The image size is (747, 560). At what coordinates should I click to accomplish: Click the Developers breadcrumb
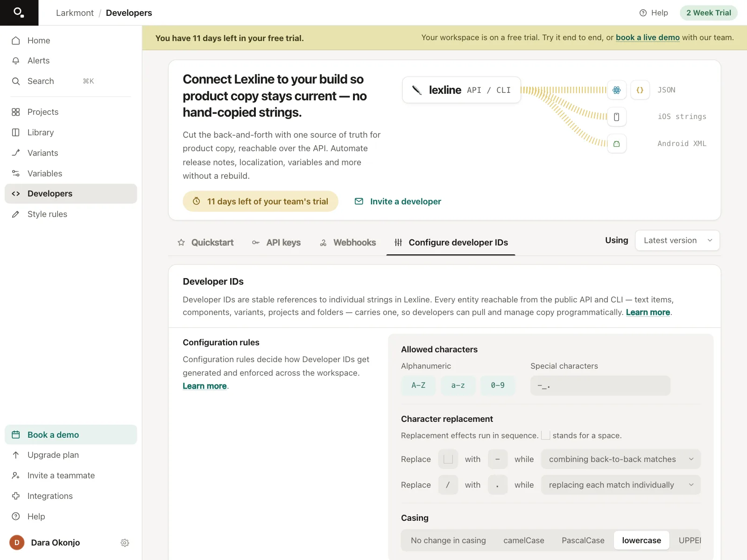pyautogui.click(x=129, y=13)
